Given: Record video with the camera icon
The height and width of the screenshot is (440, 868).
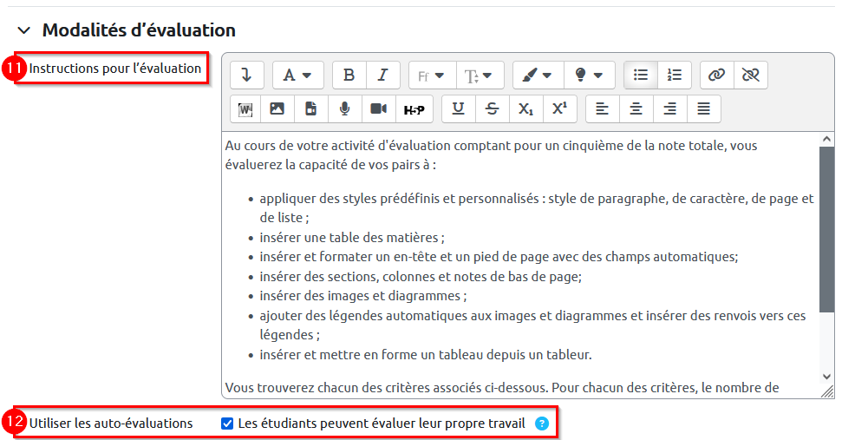Looking at the screenshot, I should pos(378,108).
